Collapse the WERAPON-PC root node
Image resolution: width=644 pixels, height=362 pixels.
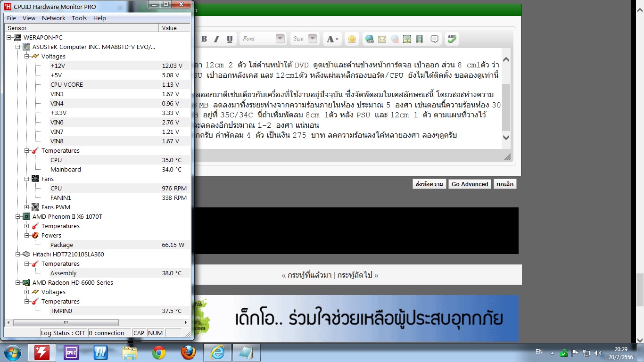coord(9,37)
